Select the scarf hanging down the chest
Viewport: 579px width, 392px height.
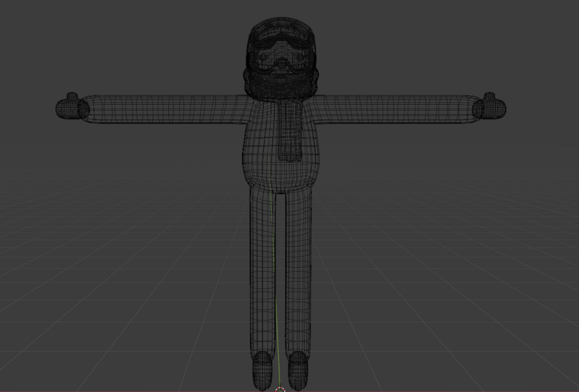pos(290,131)
